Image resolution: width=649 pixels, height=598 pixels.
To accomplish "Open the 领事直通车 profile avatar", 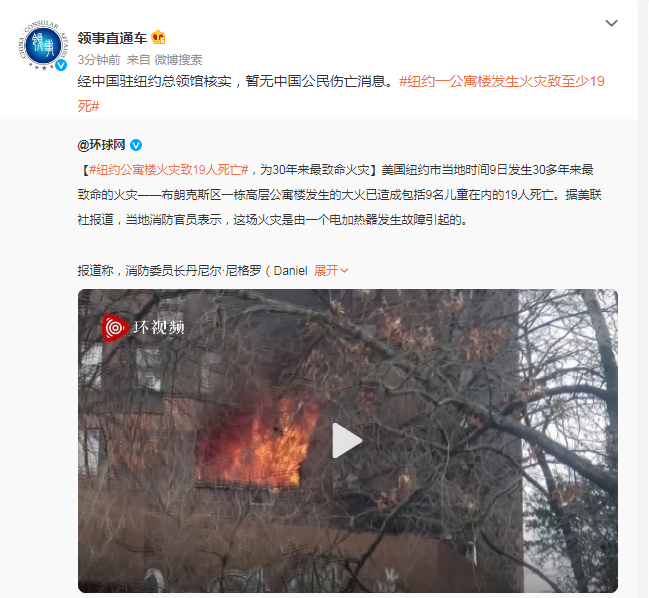I will click(x=43, y=45).
